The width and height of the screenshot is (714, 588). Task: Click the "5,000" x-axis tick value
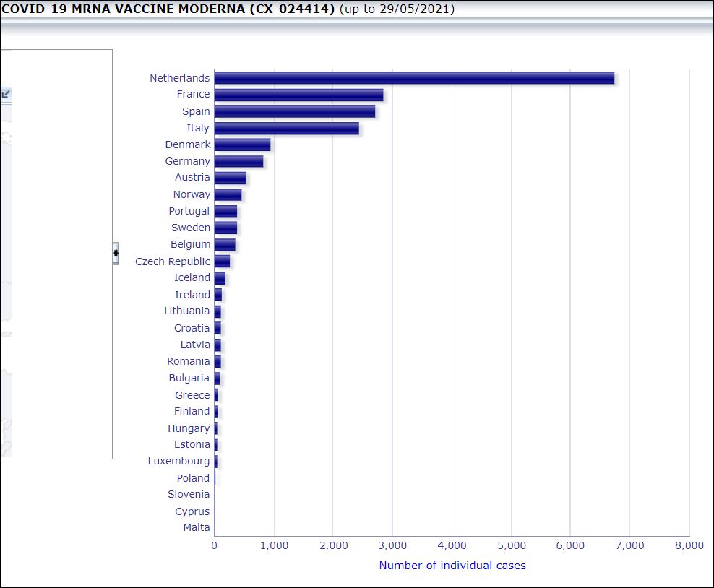(x=512, y=545)
